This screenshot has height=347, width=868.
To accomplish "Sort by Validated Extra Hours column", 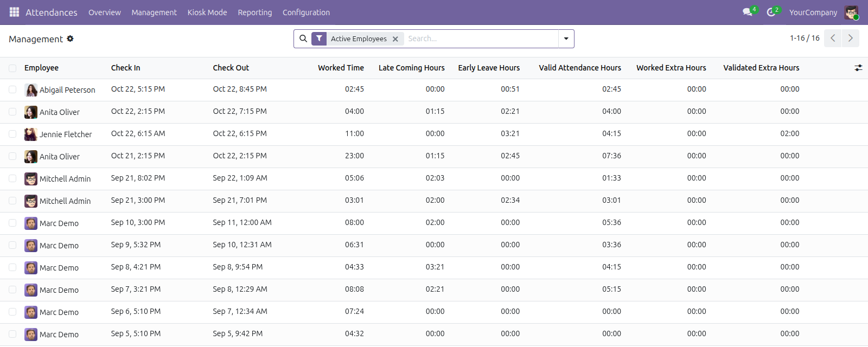I will [x=761, y=68].
